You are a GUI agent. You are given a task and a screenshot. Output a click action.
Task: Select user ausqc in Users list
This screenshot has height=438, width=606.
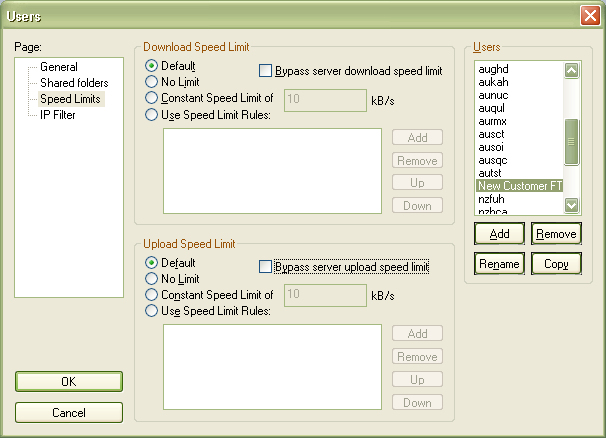[x=494, y=160]
